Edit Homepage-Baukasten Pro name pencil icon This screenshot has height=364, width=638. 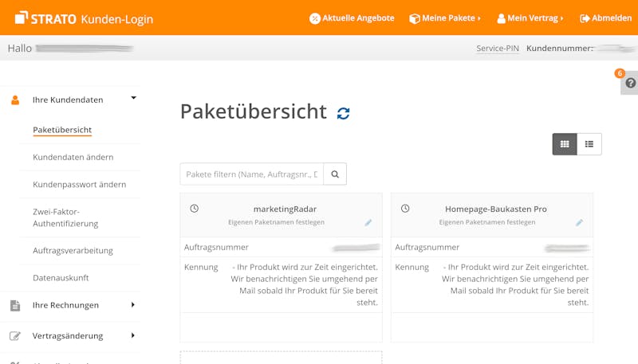pos(580,223)
